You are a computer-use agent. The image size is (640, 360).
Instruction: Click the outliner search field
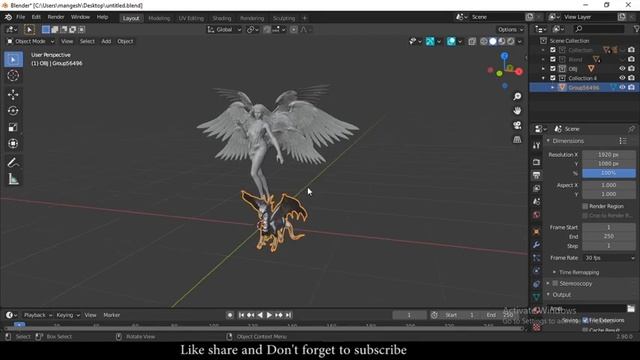(x=599, y=29)
